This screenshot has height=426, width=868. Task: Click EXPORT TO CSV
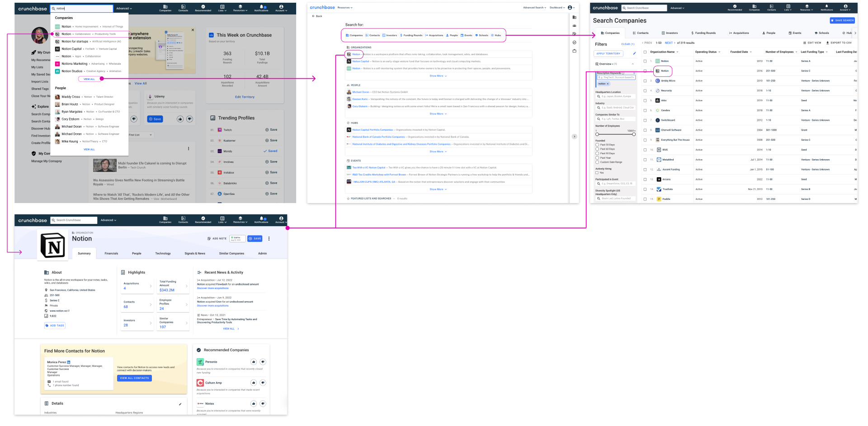pos(839,43)
